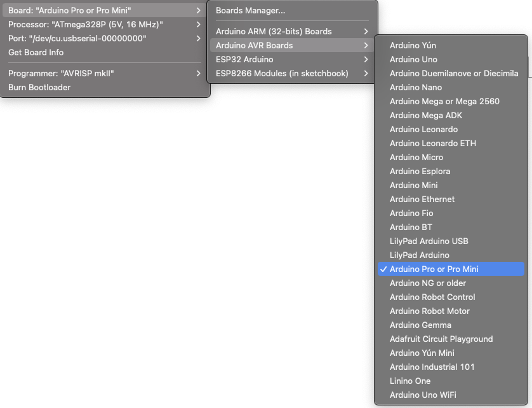Choose Adafruit Circuit Playground board
This screenshot has height=408, width=532.
click(451, 339)
